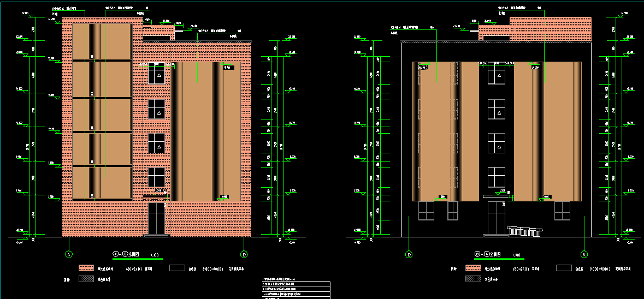Click the gray stone legend swatch, left elevation
Image resolution: width=644 pixels, height=299 pixels.
[86, 279]
